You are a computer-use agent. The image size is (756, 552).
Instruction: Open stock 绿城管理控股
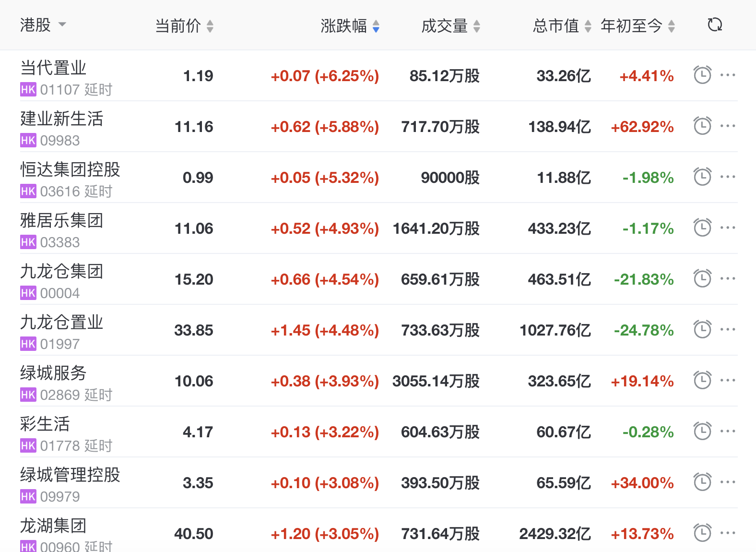[x=70, y=475]
